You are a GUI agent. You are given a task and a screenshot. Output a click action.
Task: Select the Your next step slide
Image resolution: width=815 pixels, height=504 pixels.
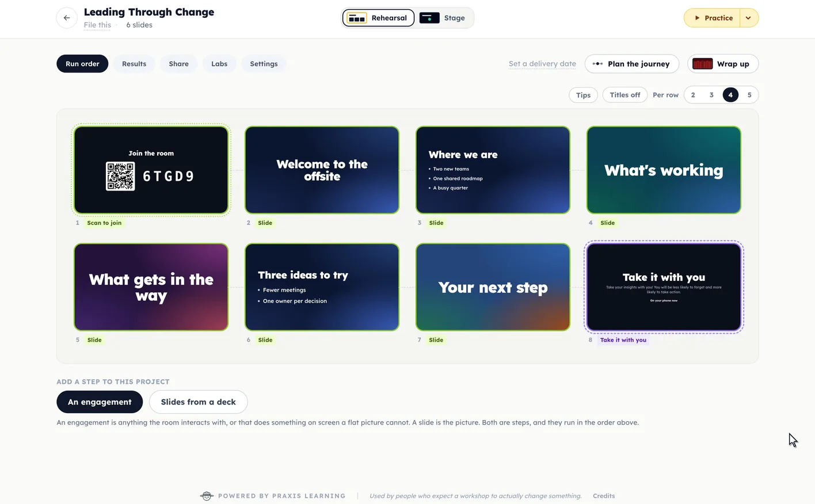click(x=493, y=287)
